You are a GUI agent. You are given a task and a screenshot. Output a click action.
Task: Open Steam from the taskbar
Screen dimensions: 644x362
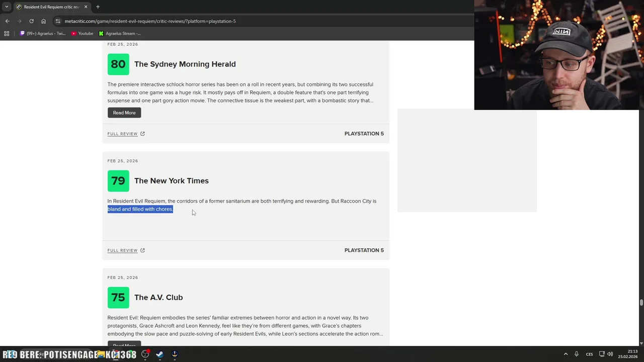coord(159,354)
